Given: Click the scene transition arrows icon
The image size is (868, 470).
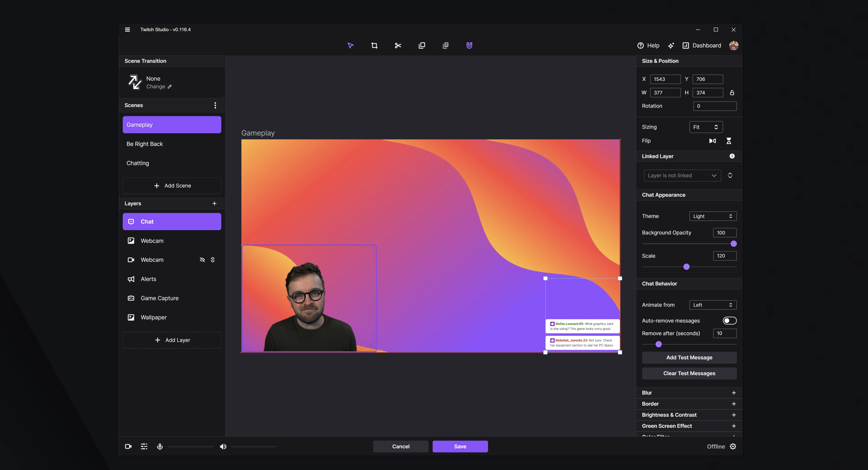Looking at the screenshot, I should click(134, 82).
